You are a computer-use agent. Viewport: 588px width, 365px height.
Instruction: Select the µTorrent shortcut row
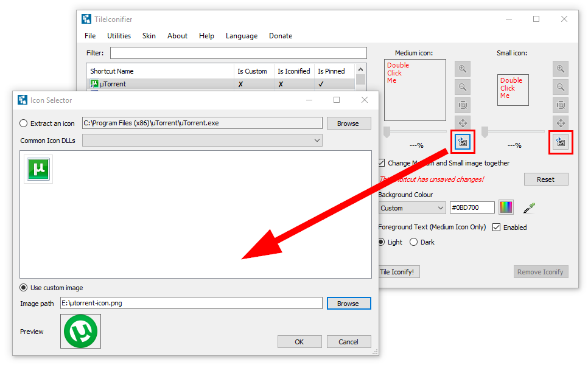click(221, 85)
